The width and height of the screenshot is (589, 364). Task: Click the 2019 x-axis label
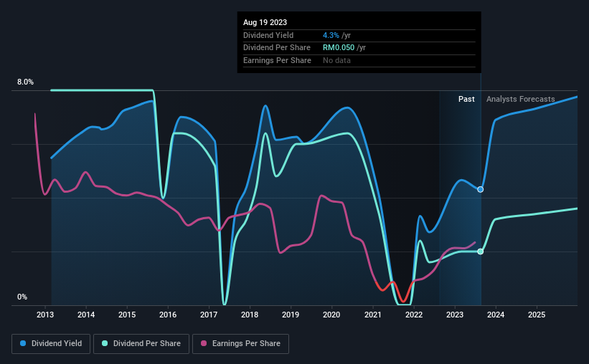(x=291, y=315)
